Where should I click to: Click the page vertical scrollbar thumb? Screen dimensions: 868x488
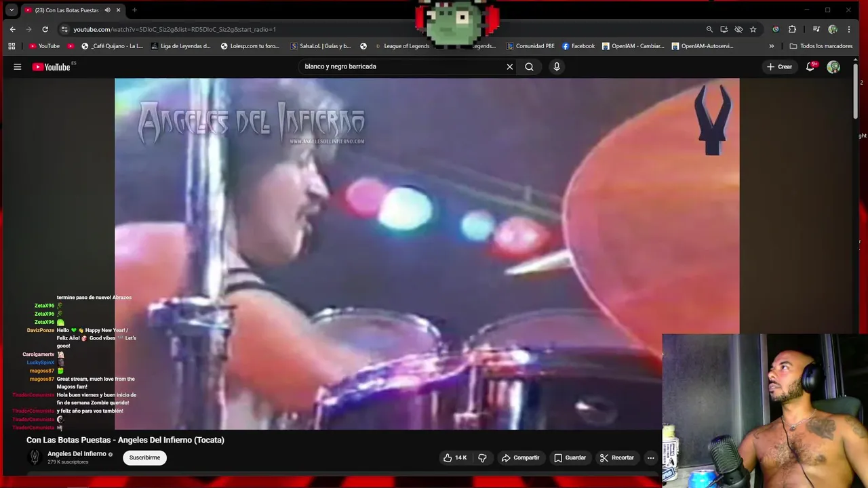[857, 91]
